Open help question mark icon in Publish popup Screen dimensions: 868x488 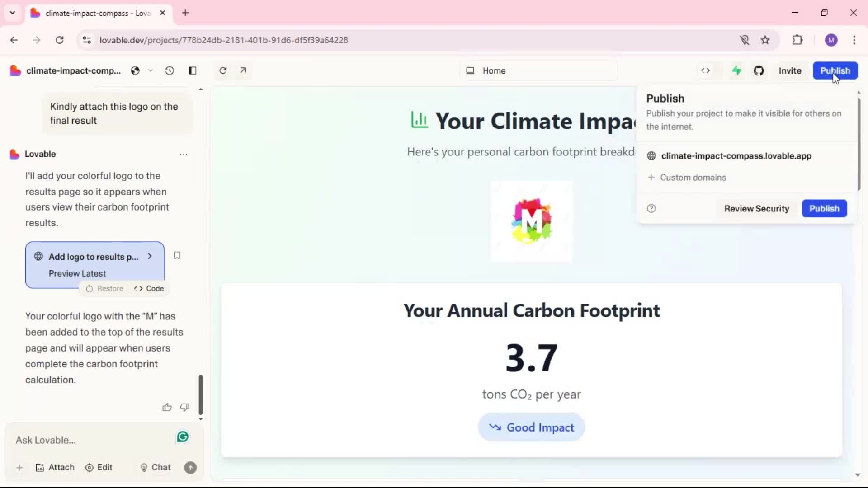651,208
